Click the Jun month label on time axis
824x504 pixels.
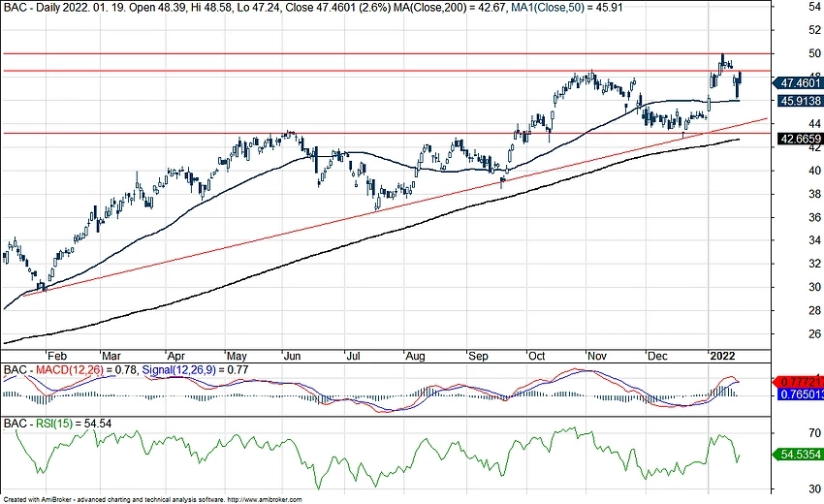(x=292, y=357)
